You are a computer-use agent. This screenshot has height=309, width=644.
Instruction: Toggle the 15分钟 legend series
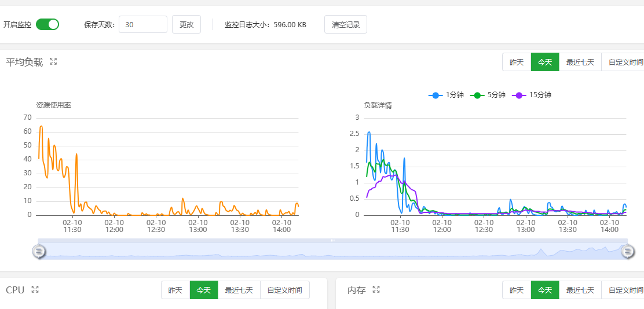(532, 95)
